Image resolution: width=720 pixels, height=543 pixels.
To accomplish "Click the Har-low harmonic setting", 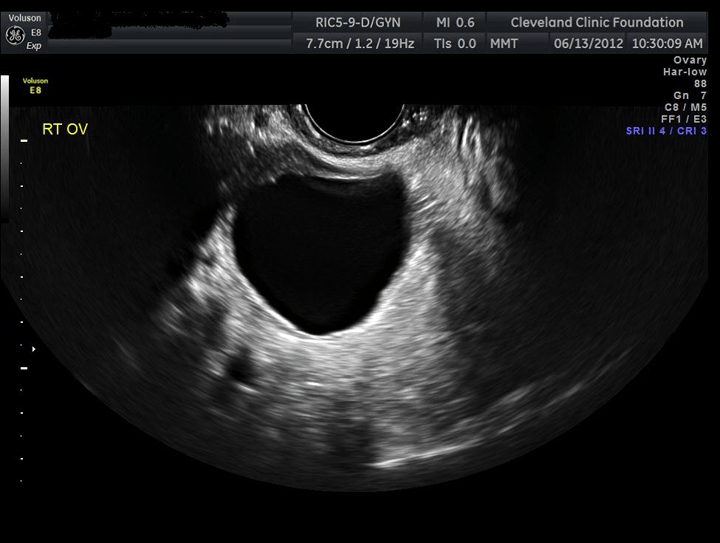I will pos(685,72).
